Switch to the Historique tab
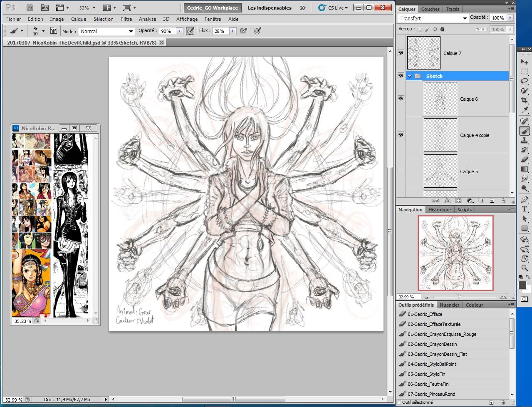This screenshot has width=532, height=407. point(439,210)
